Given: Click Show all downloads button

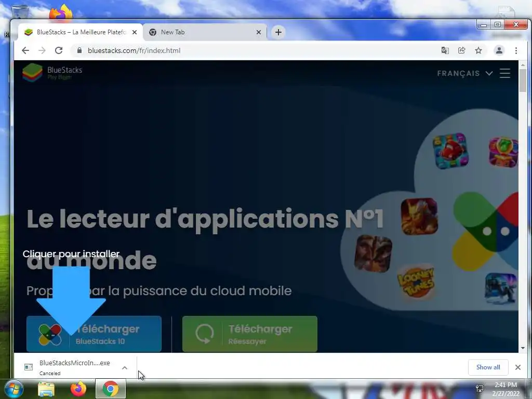Looking at the screenshot, I should pos(488,367).
